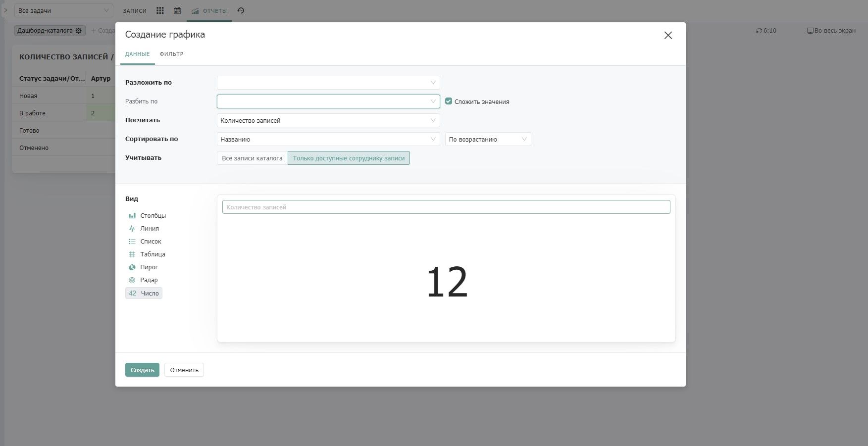Expand the left sidebar arrow

click(x=5, y=10)
